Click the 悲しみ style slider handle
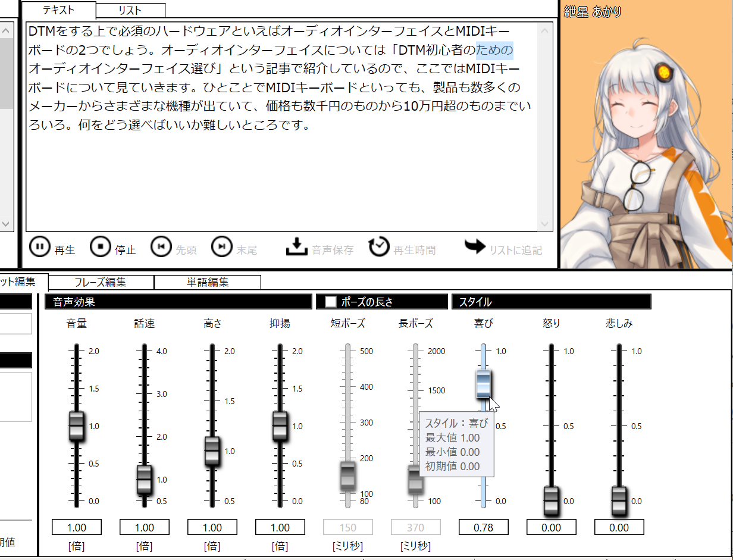The height and width of the screenshot is (560, 733). (x=619, y=501)
